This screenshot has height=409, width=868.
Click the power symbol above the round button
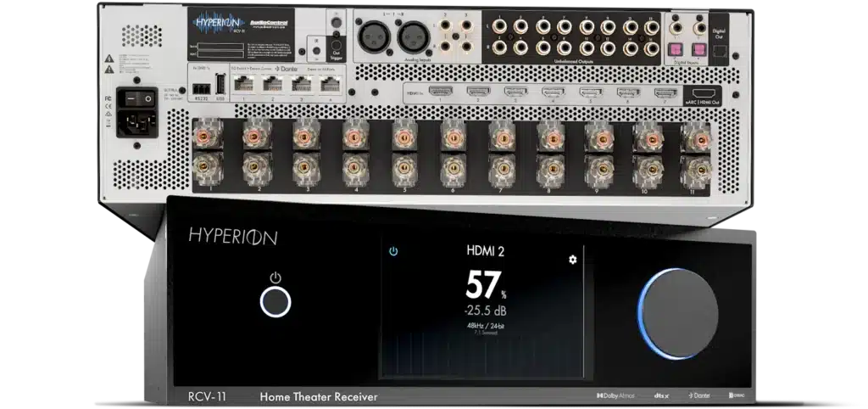(x=275, y=277)
